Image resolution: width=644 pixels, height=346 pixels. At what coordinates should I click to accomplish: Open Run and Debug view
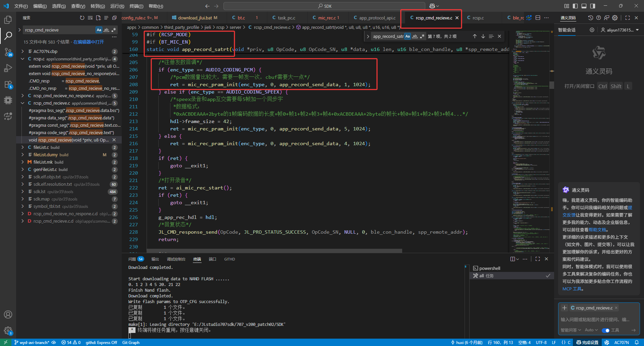8,68
